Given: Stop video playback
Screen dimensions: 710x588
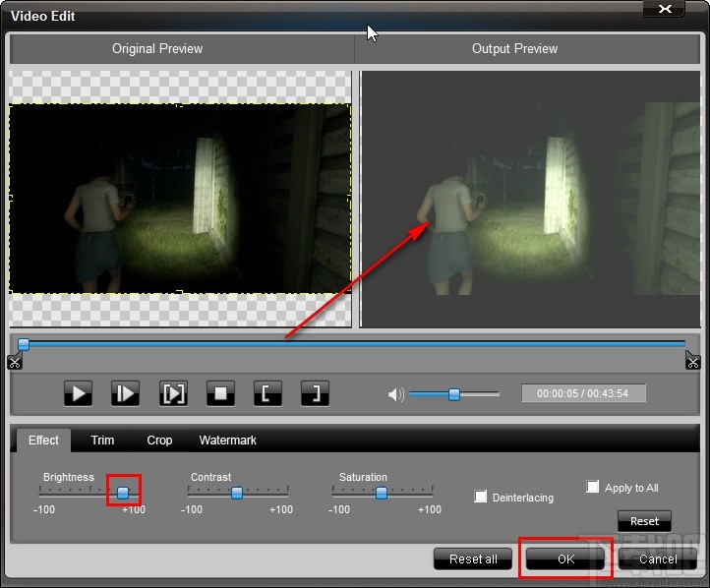Looking at the screenshot, I should 220,393.
